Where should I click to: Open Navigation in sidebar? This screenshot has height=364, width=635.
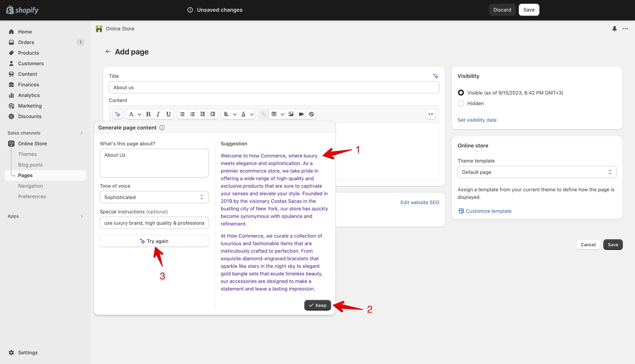(30, 186)
